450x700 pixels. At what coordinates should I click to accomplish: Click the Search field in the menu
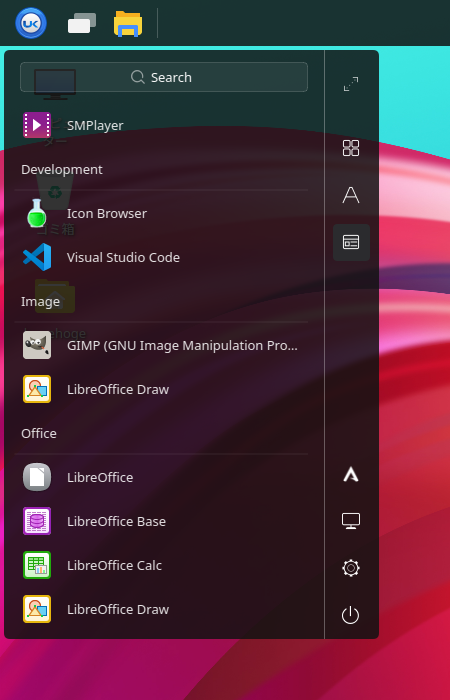[x=164, y=77]
